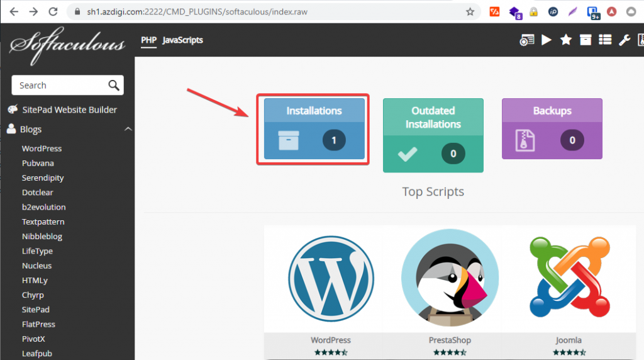Screen dimensions: 644x360
Task: Select Serendipity in the sidebar
Action: pyautogui.click(x=43, y=178)
